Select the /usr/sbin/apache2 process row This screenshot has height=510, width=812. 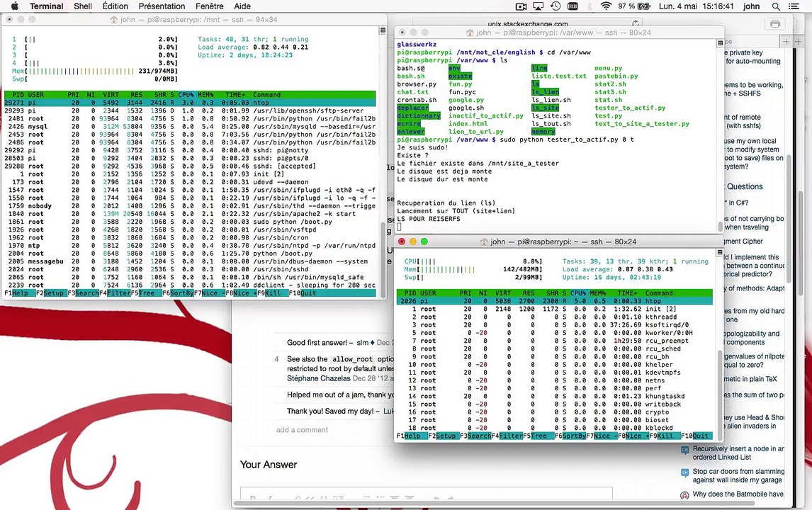[190, 213]
